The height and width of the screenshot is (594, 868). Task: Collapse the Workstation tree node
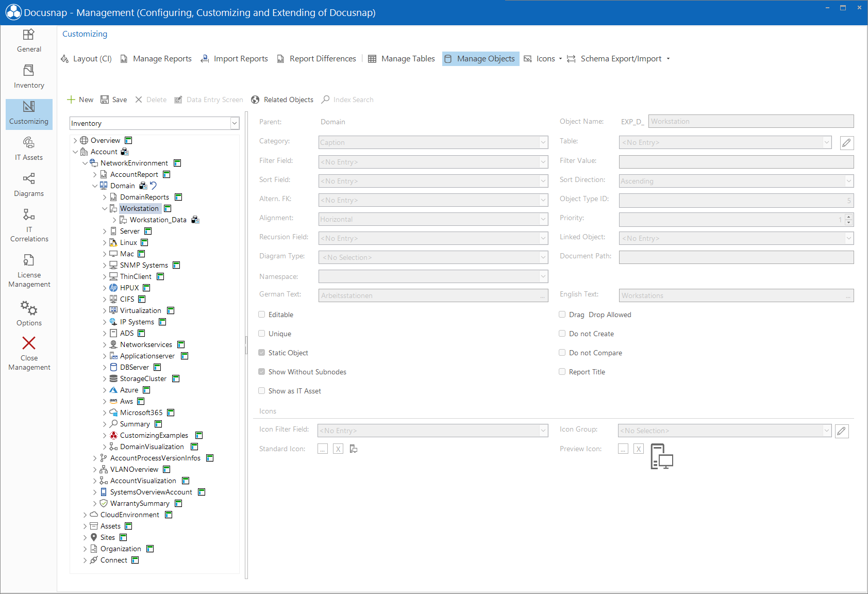[x=105, y=208]
